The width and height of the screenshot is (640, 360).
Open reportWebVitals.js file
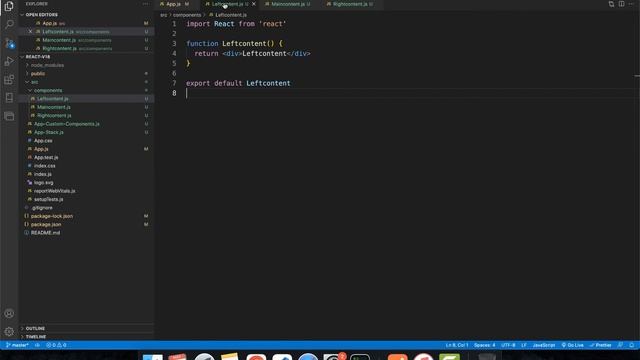point(54,191)
